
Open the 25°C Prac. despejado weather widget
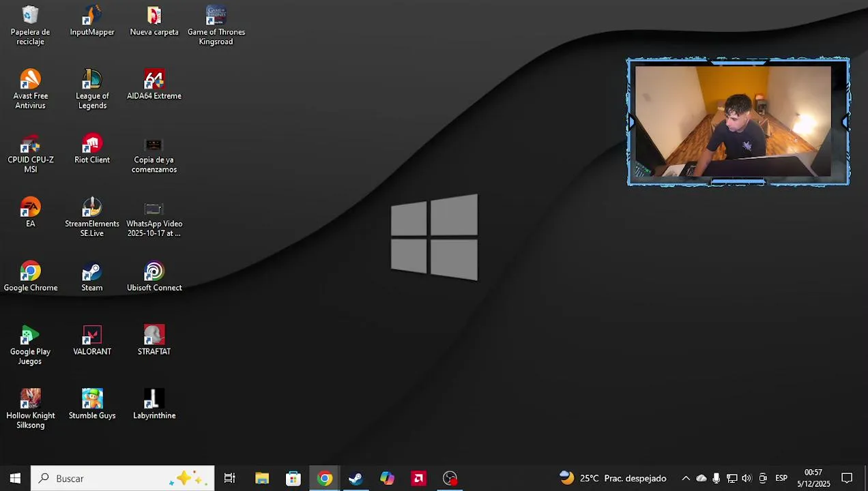[x=613, y=478]
